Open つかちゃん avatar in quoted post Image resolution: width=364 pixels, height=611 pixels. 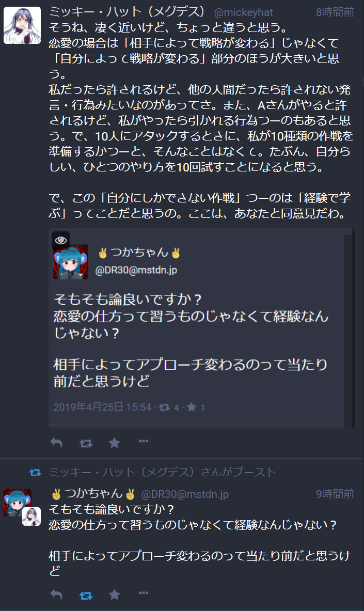click(71, 262)
